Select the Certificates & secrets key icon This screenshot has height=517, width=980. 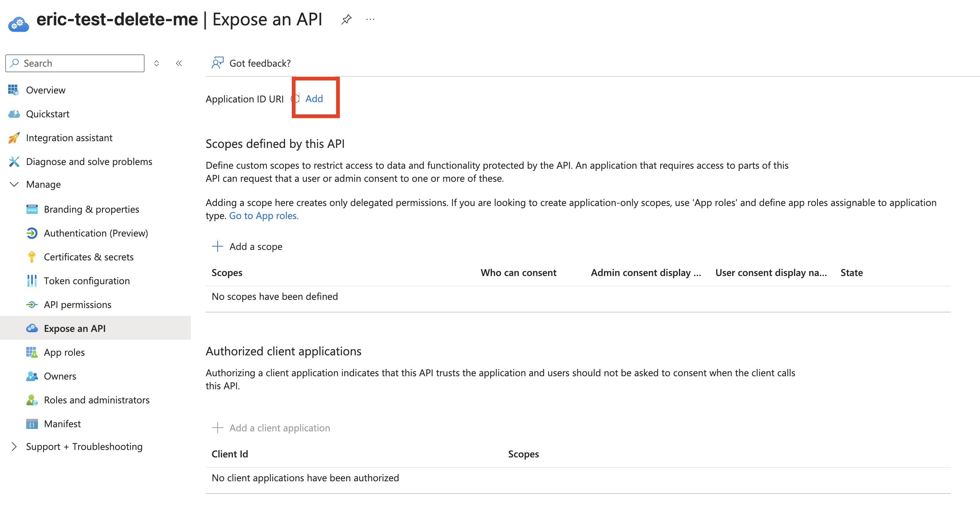click(x=32, y=257)
